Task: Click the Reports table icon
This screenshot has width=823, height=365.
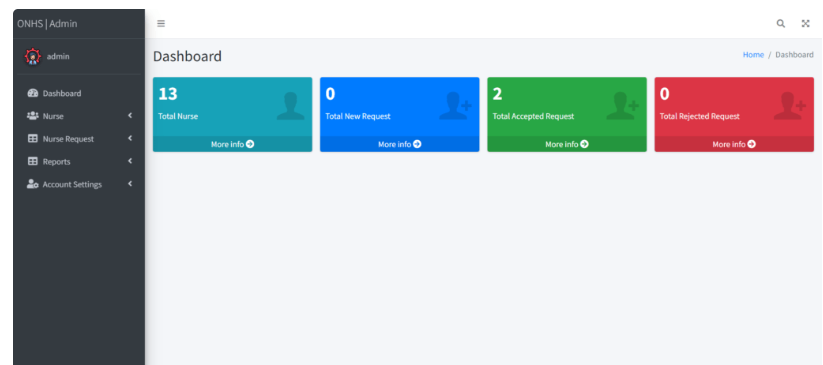Action: [33, 162]
